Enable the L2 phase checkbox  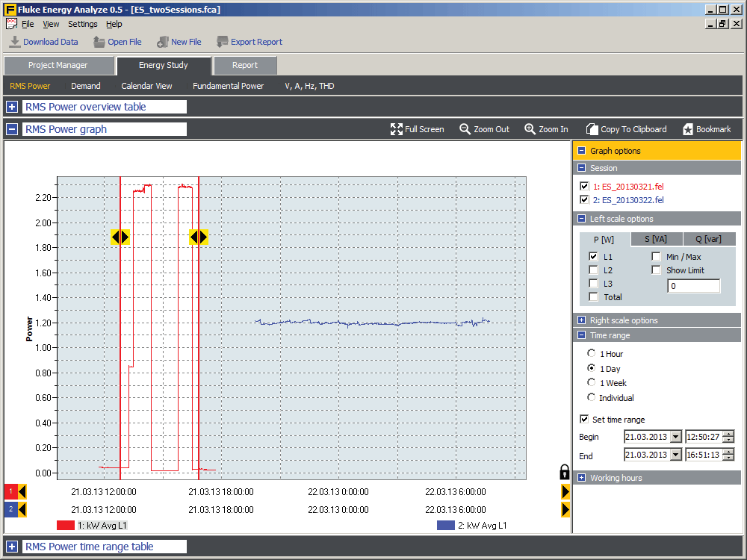pyautogui.click(x=593, y=270)
